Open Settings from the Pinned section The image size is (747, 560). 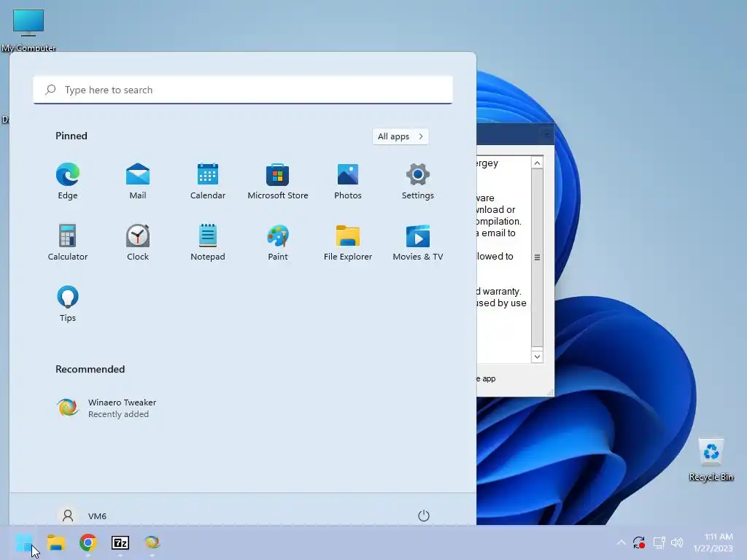(x=418, y=182)
